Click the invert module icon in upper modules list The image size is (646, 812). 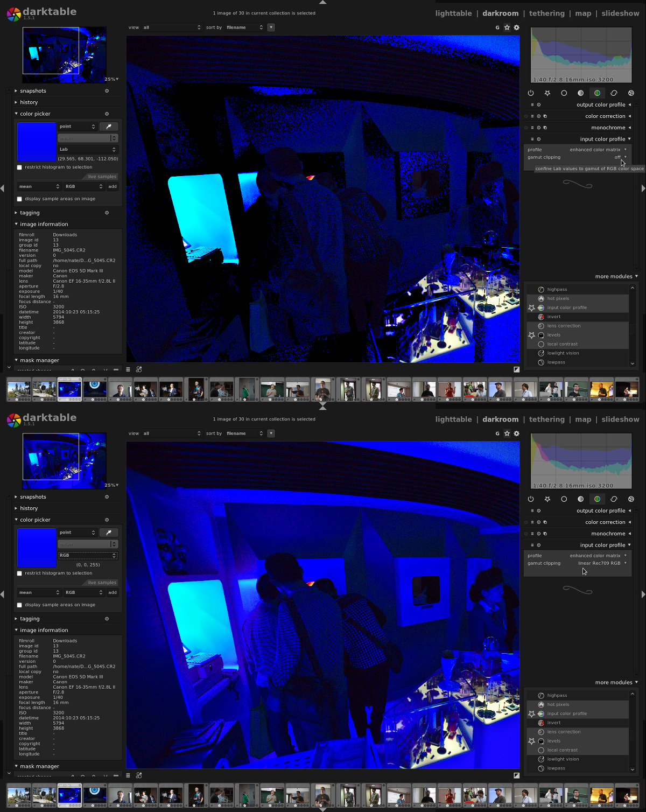pos(541,317)
